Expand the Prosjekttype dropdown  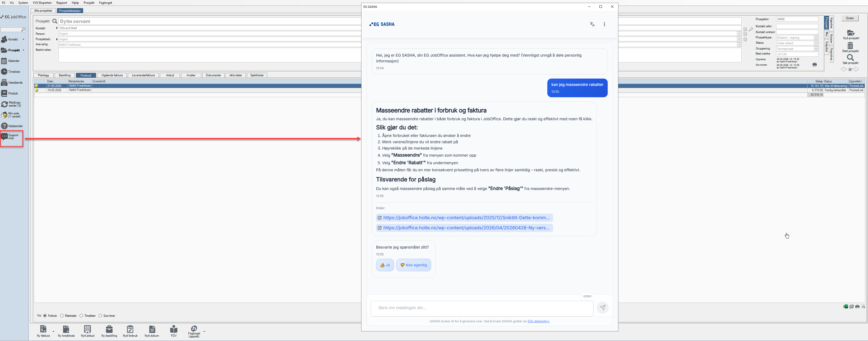click(x=816, y=38)
